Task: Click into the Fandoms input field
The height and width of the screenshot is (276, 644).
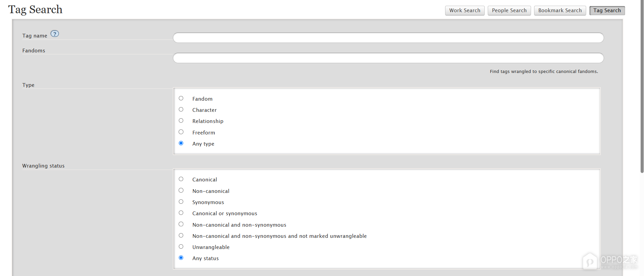Action: (x=388, y=58)
